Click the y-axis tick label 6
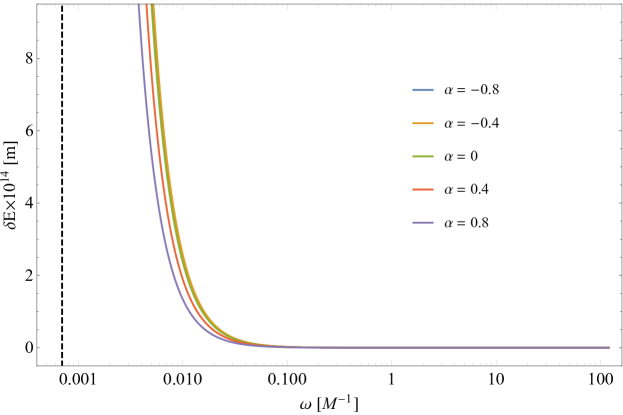This screenshot has width=623, height=415. click(29, 131)
